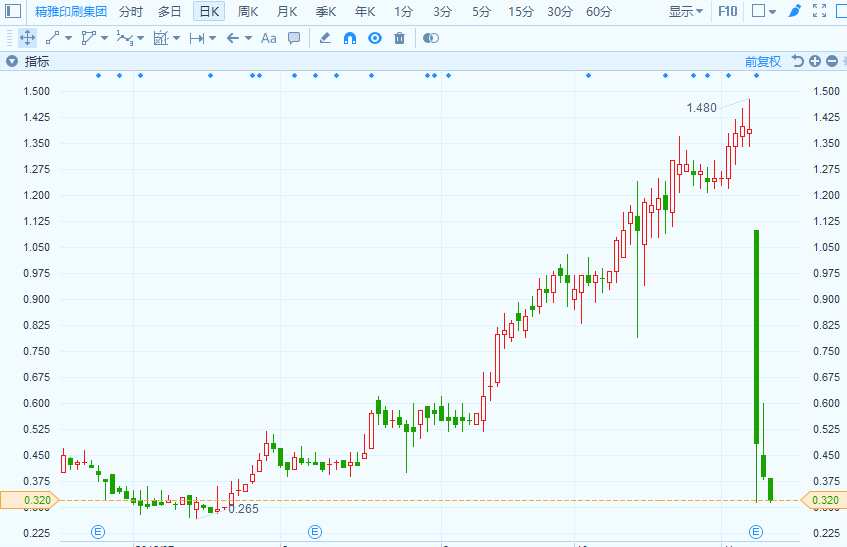The width and height of the screenshot is (847, 547).
Task: Expand the wave tool options arrow
Action: click(140, 38)
